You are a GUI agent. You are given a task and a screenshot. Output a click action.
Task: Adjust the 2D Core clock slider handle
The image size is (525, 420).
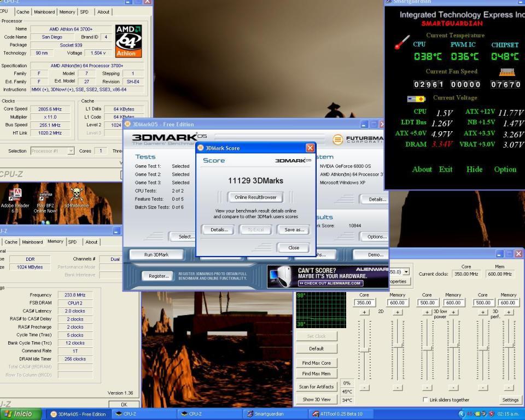(x=364, y=349)
